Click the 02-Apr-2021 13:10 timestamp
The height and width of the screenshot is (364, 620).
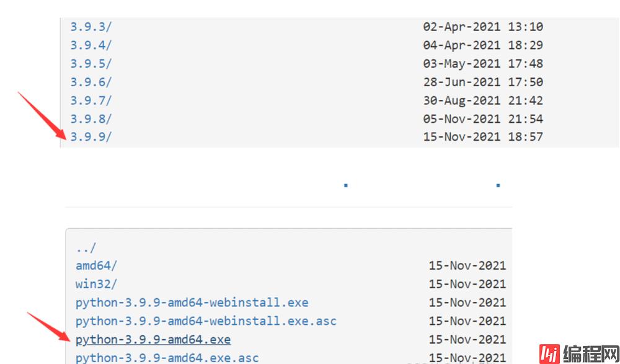click(483, 27)
